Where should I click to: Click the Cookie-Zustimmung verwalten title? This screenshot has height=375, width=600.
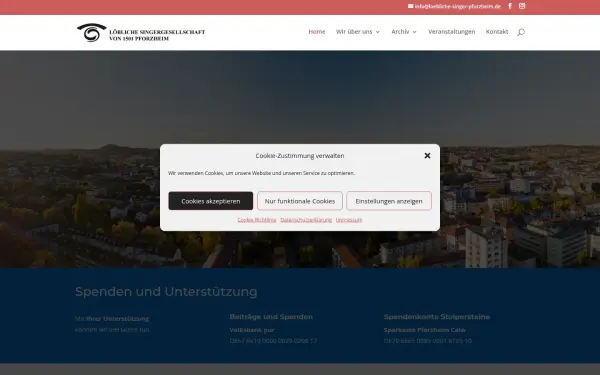click(x=300, y=156)
